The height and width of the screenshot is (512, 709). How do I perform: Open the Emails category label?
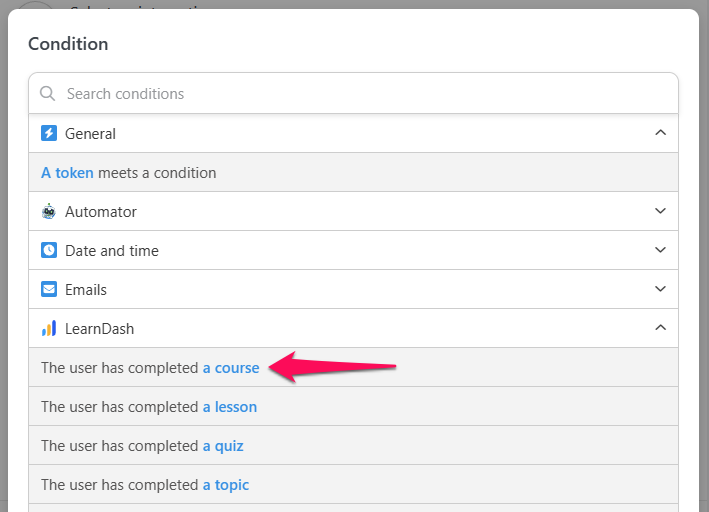(86, 289)
